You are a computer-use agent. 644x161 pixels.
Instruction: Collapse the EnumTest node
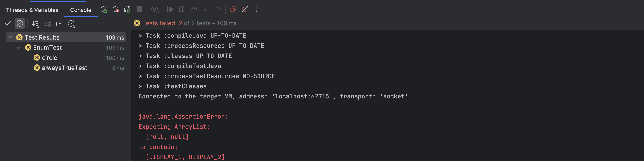pyautogui.click(x=18, y=47)
